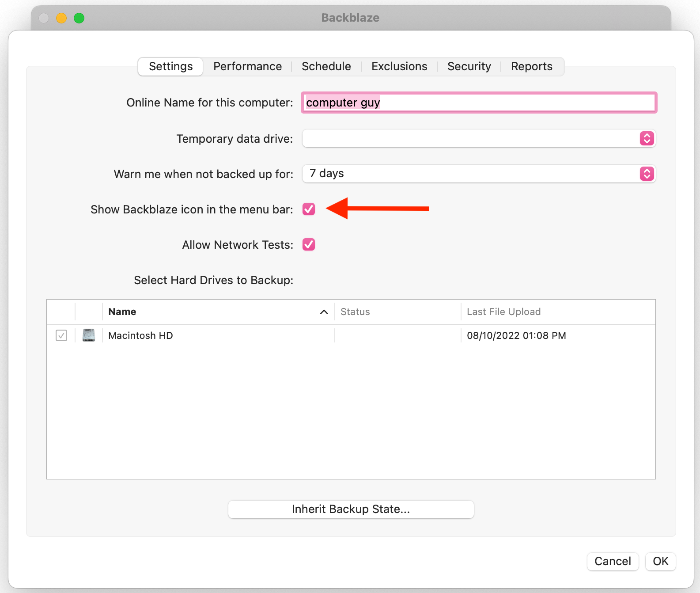Click the stepper arrows on 7 days field
700x593 pixels.
pyautogui.click(x=647, y=174)
